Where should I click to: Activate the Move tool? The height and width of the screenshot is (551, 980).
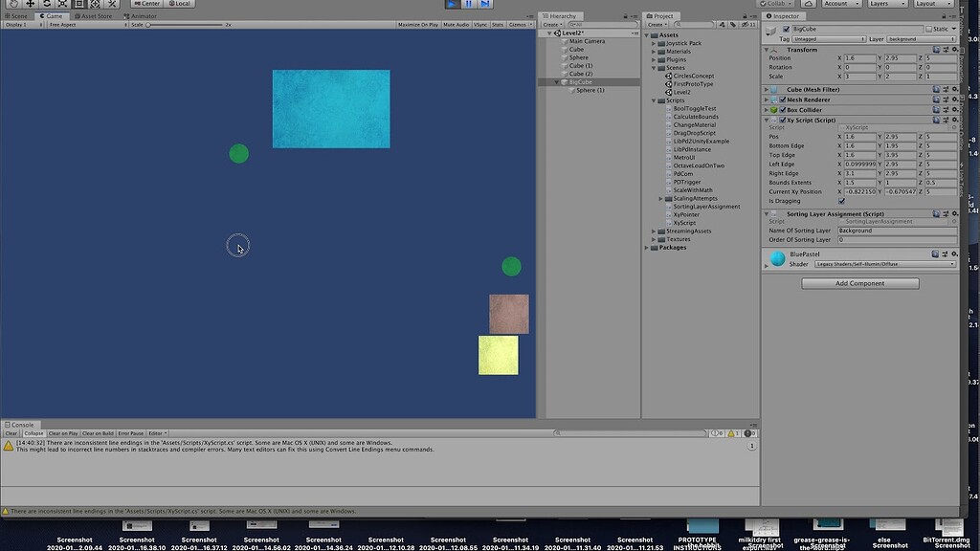coord(31,4)
